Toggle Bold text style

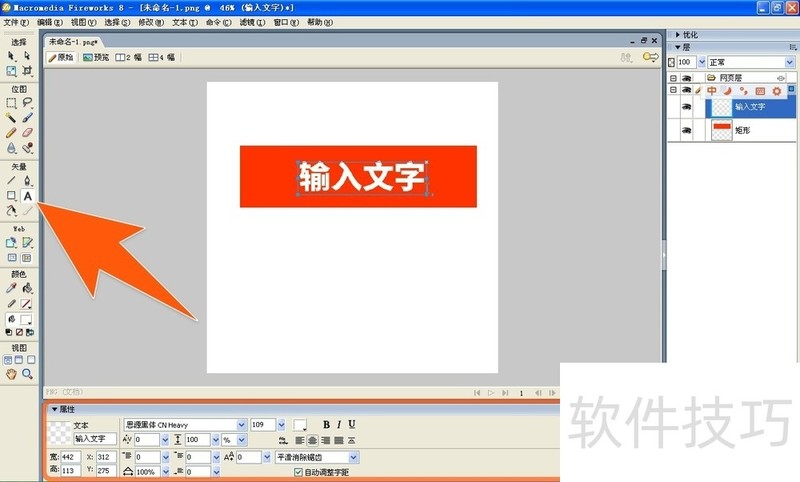point(327,424)
